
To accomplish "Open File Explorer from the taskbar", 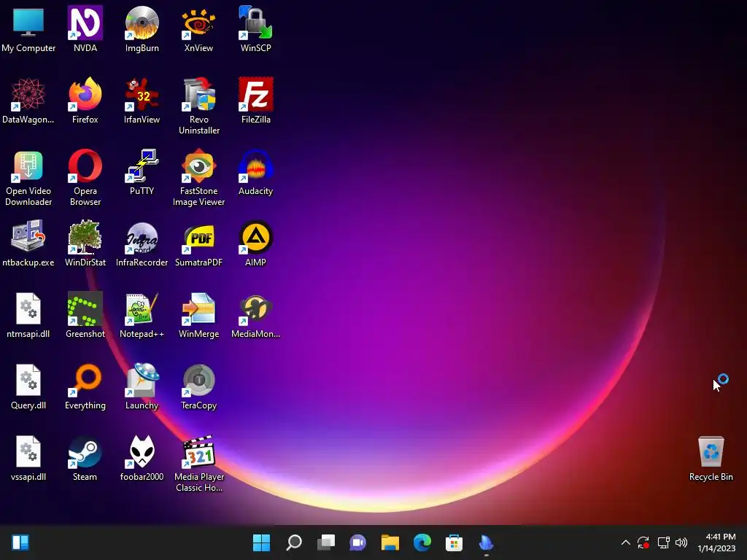I will (390, 542).
